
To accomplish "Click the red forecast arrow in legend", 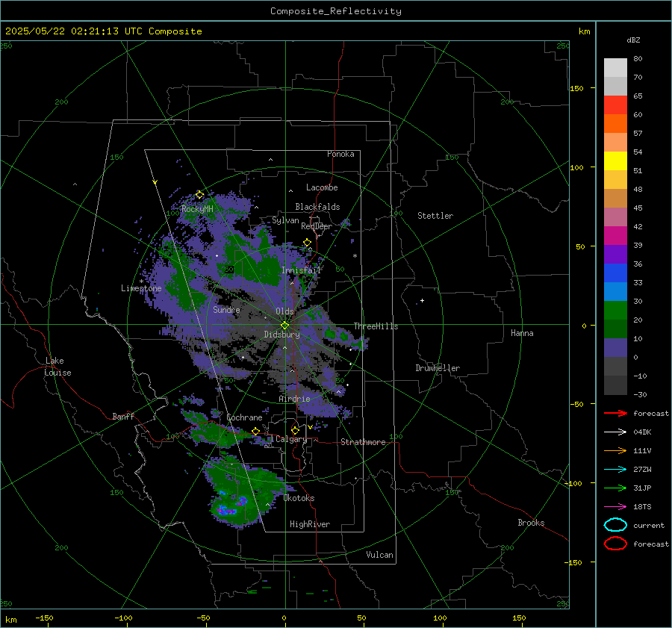I will pos(615,413).
